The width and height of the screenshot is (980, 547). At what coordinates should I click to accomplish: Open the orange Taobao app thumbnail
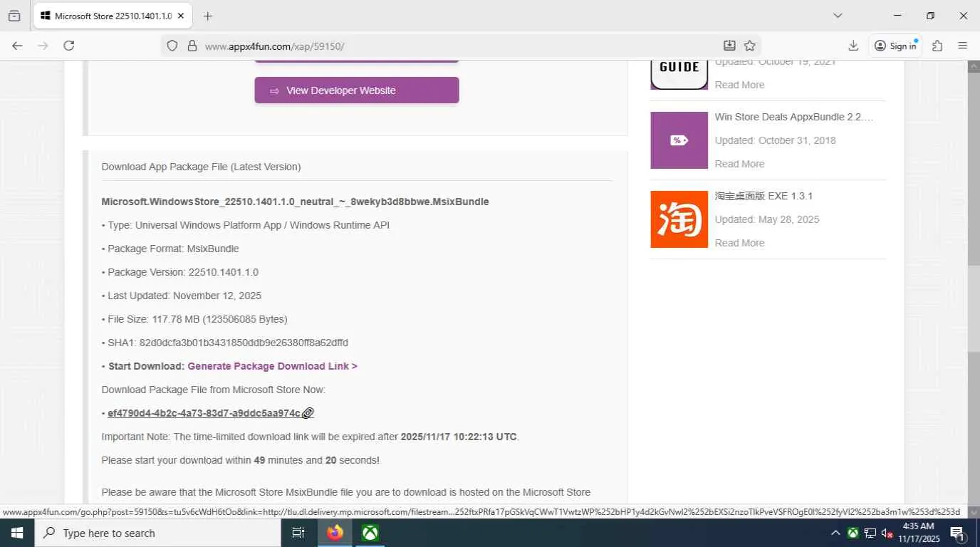(x=679, y=219)
